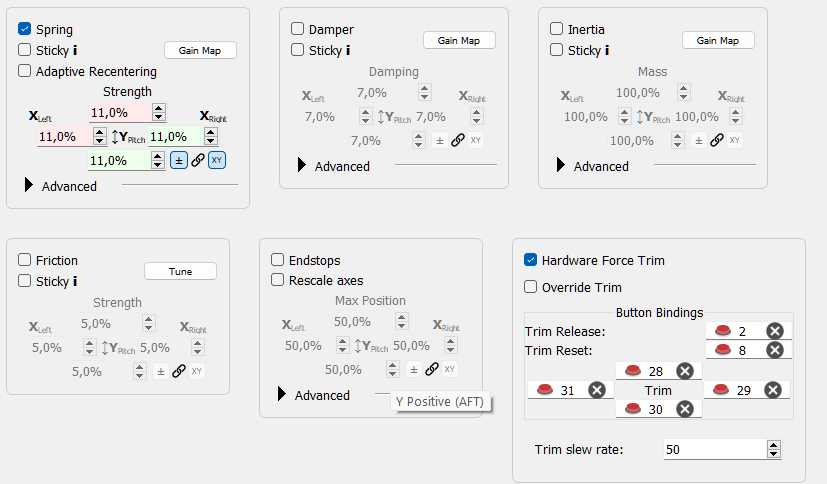Clear the Trim Reset button 8 binding
Screen dimensions: 827x484
point(774,350)
